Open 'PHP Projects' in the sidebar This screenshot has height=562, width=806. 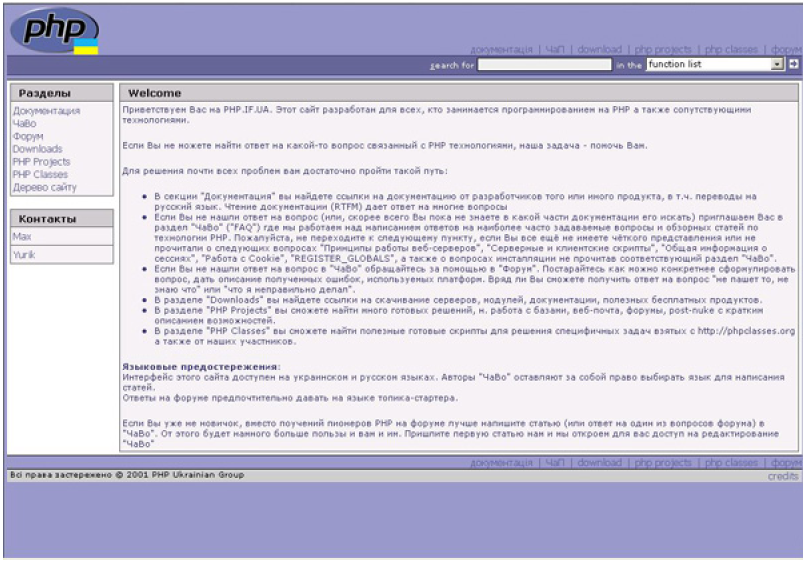(x=41, y=161)
